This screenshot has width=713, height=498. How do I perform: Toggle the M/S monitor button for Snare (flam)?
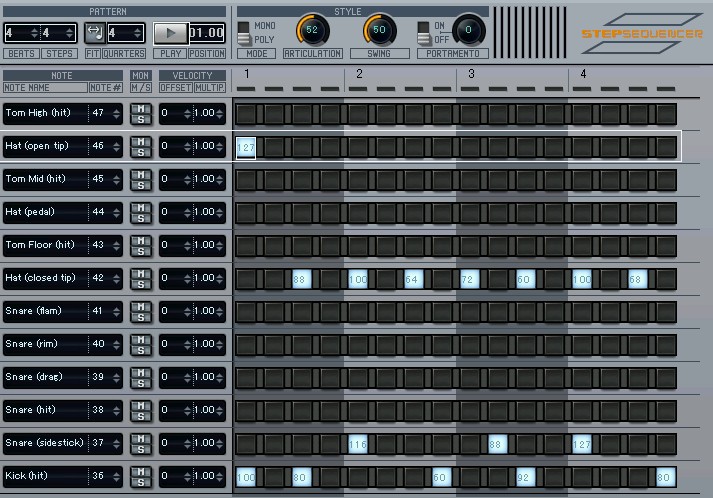pyautogui.click(x=141, y=312)
